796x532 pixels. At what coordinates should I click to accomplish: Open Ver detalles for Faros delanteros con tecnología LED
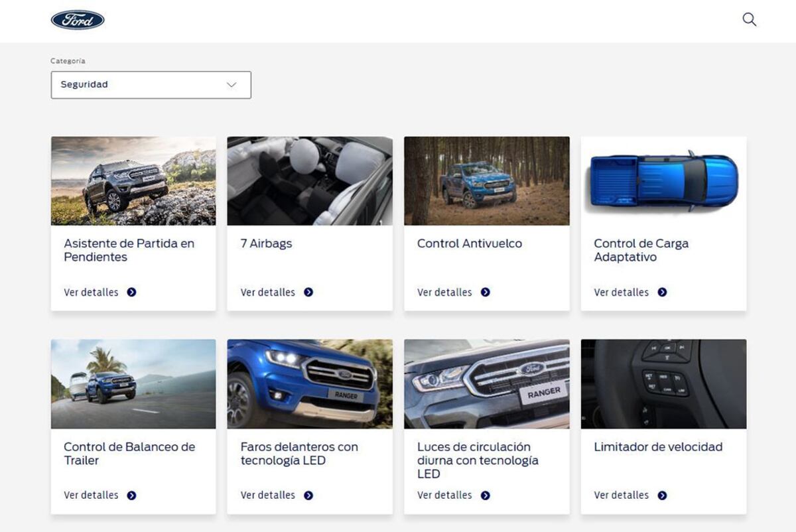268,495
